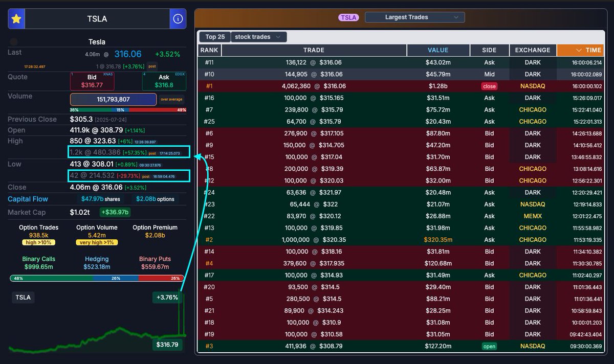This screenshot has height=364, width=614.
Task: Click the very high >1% volume badge
Action: click(97, 243)
